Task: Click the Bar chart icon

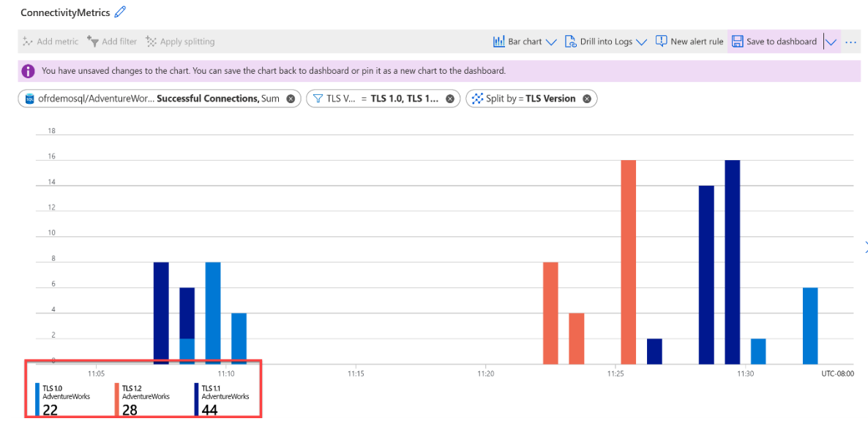Action: click(499, 41)
